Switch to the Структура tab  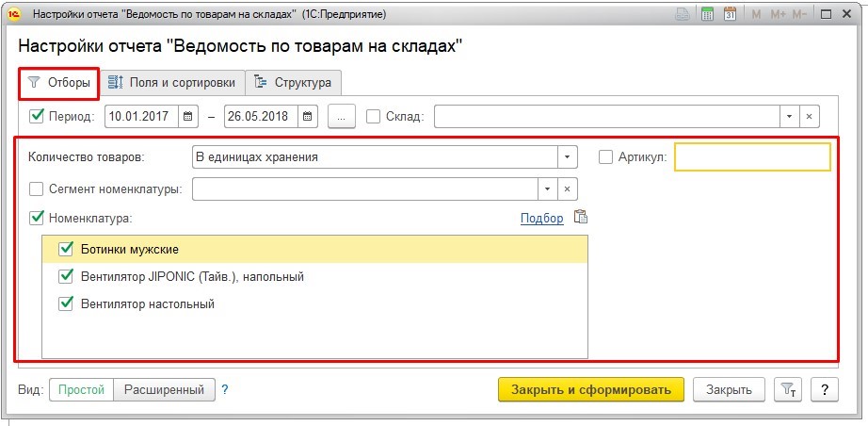tap(293, 83)
